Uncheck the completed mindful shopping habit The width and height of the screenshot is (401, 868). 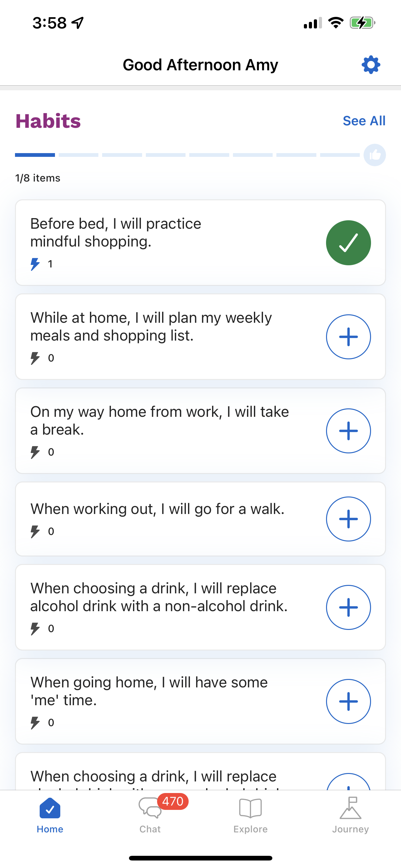pos(348,242)
